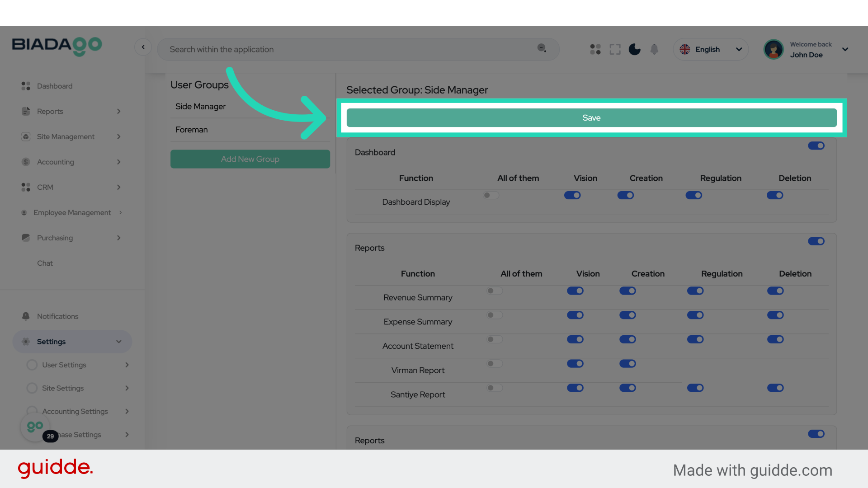
Task: Click the application search field
Action: point(348,49)
